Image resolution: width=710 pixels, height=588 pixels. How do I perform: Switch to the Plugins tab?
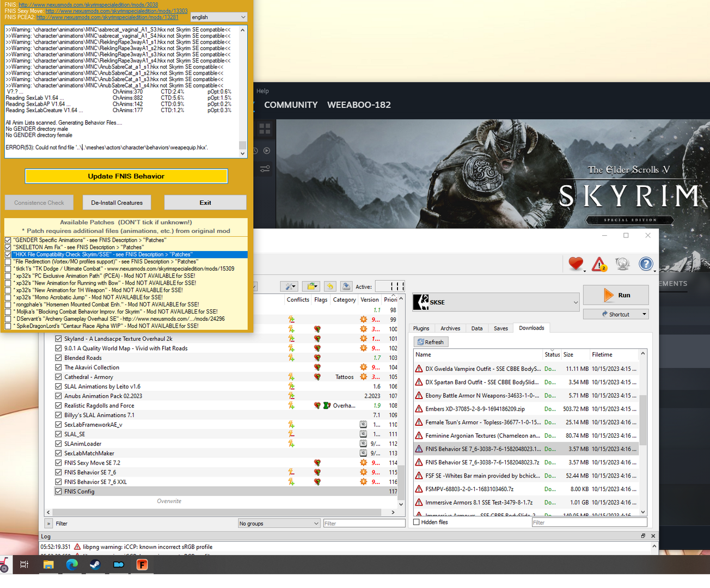(x=421, y=328)
